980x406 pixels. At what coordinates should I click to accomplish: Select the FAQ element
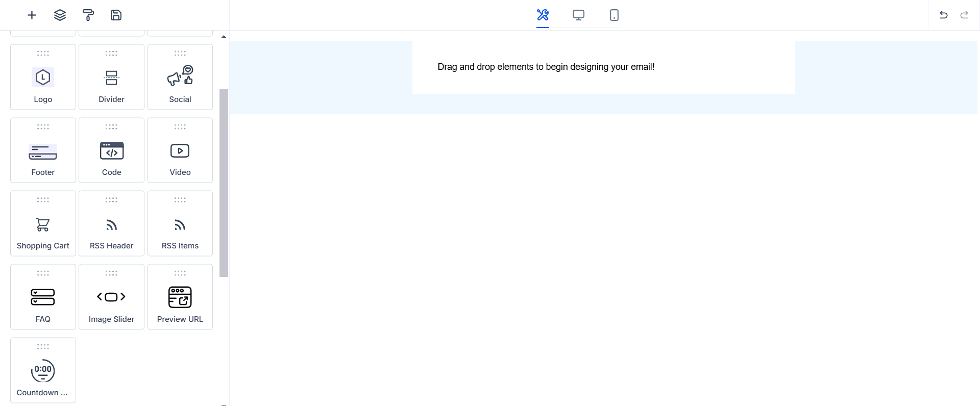43,297
